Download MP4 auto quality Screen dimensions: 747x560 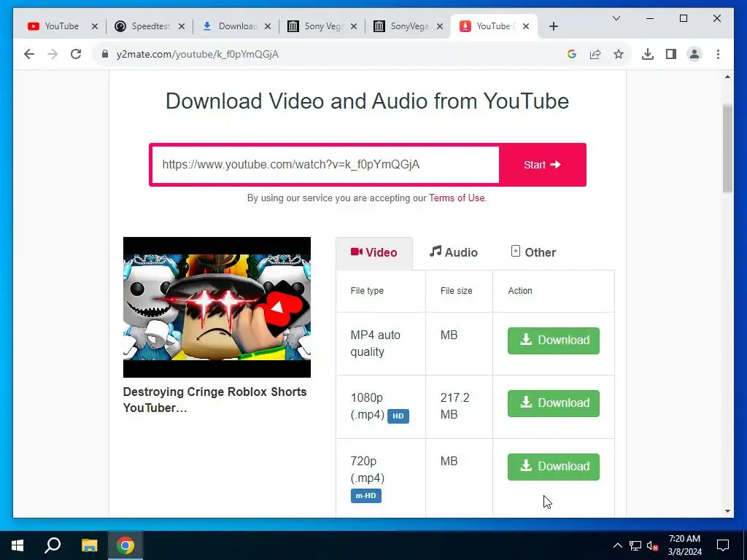click(x=553, y=341)
